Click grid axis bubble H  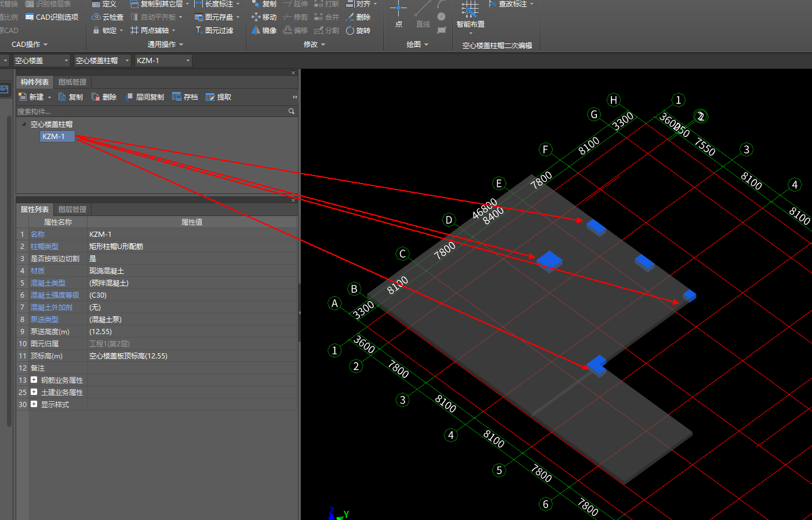tap(614, 100)
